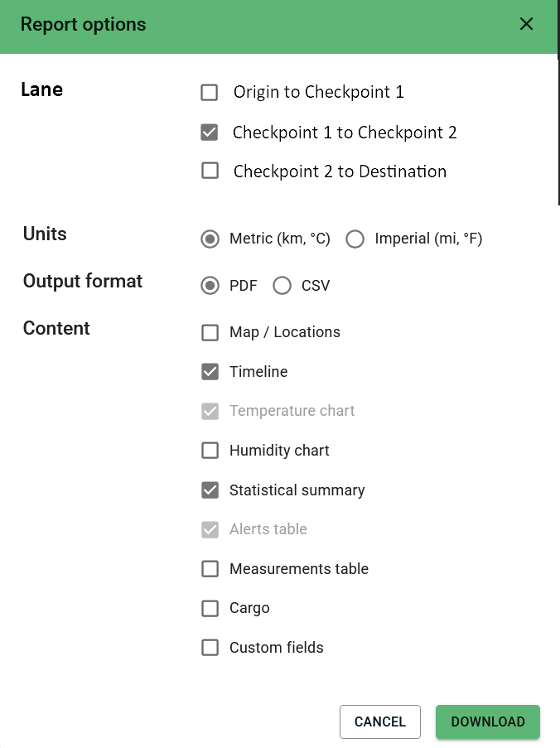Choose PDF output format
This screenshot has height=748, width=560.
210,286
